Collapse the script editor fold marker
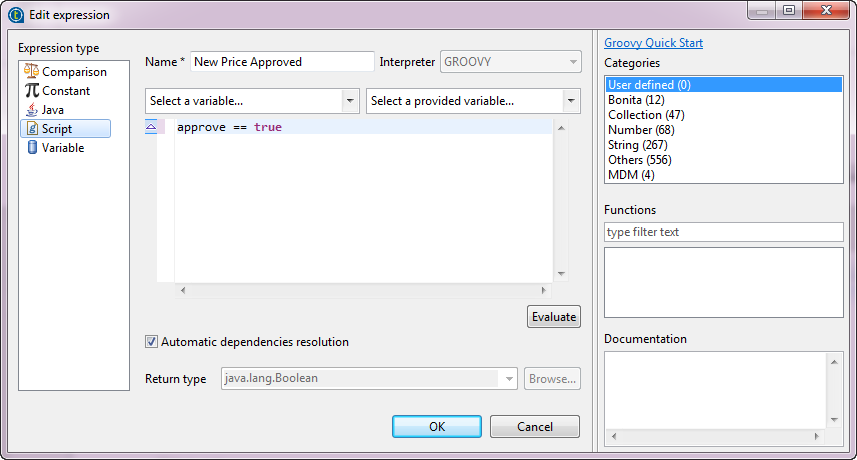Image resolution: width=857 pixels, height=460 pixels. coord(151,127)
